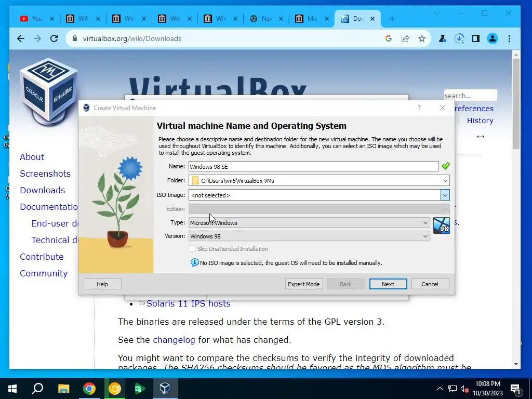
Task: Click Chrome icon in taskbar
Action: click(89, 389)
